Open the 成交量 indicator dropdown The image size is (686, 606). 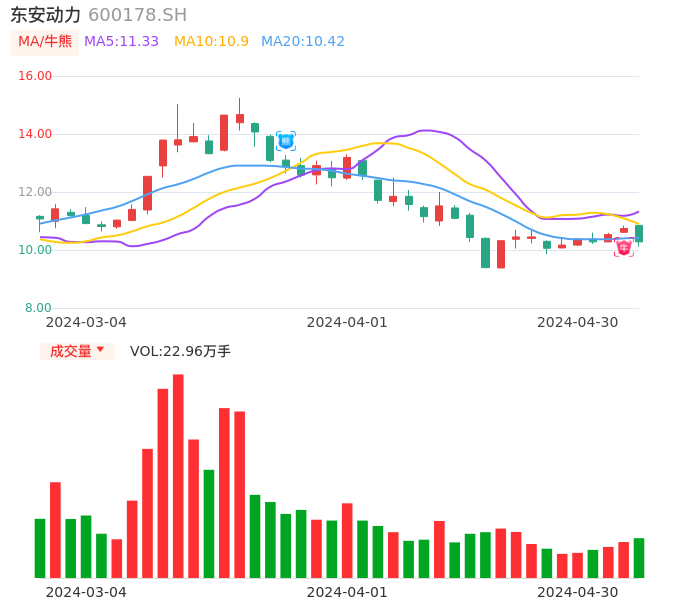pos(77,351)
